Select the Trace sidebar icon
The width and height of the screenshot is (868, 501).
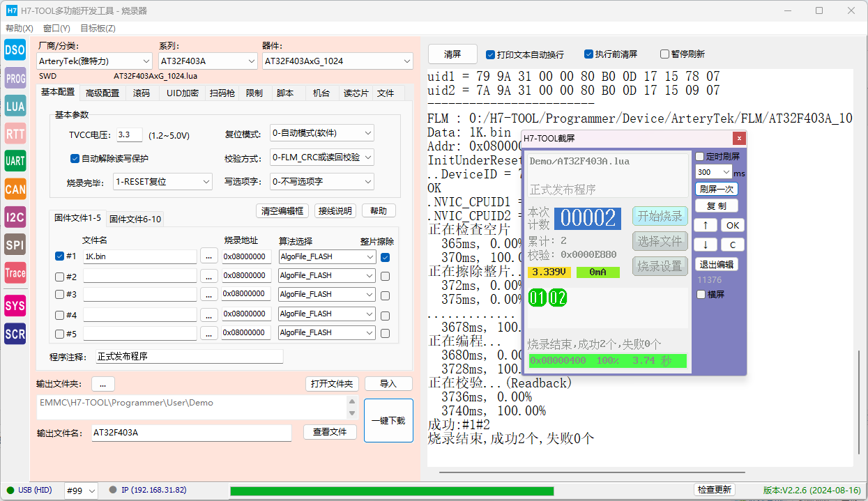tap(15, 272)
